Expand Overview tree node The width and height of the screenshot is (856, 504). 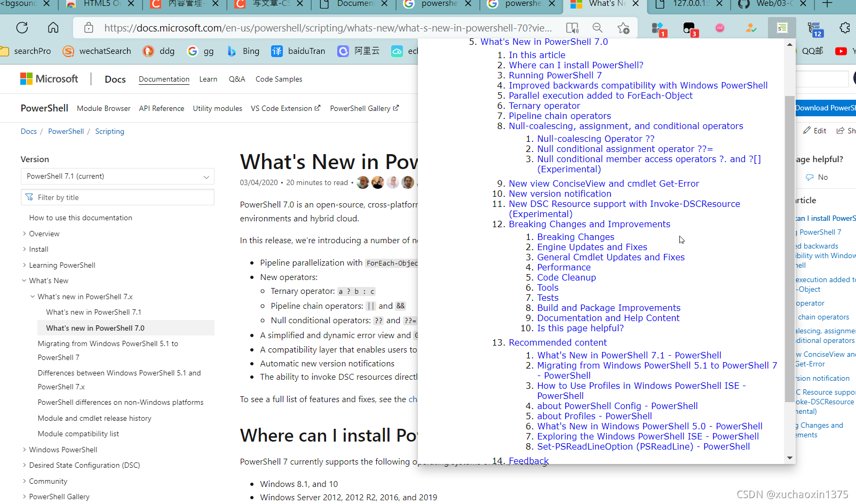point(25,234)
